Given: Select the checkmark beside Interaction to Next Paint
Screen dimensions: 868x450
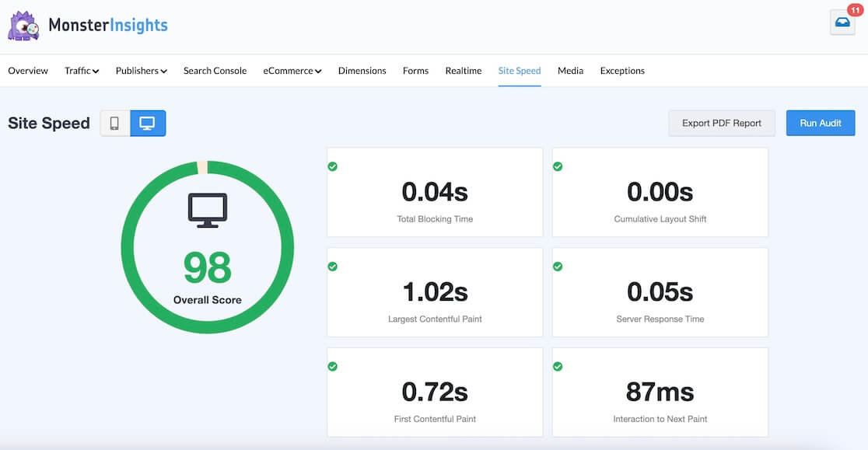Looking at the screenshot, I should click(558, 365).
